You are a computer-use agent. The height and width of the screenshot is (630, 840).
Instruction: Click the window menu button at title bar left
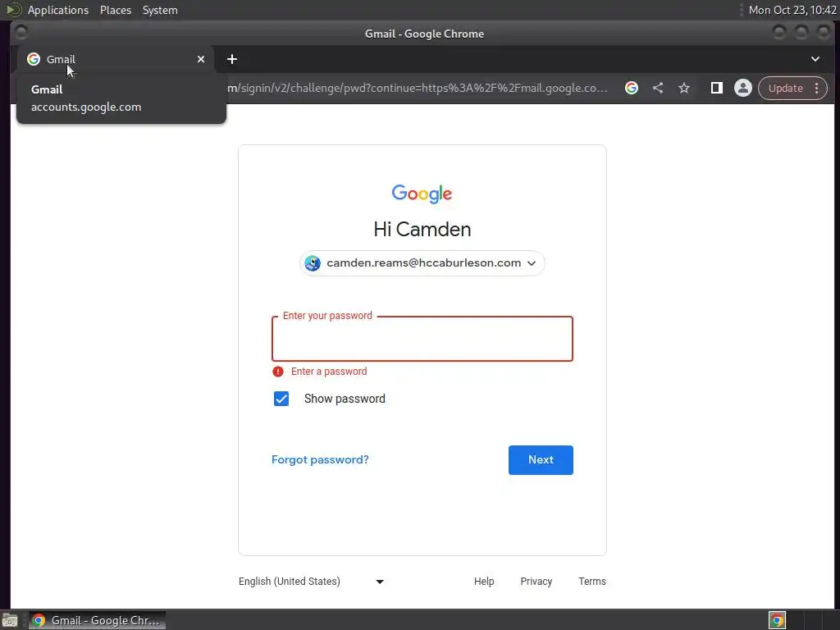21,33
